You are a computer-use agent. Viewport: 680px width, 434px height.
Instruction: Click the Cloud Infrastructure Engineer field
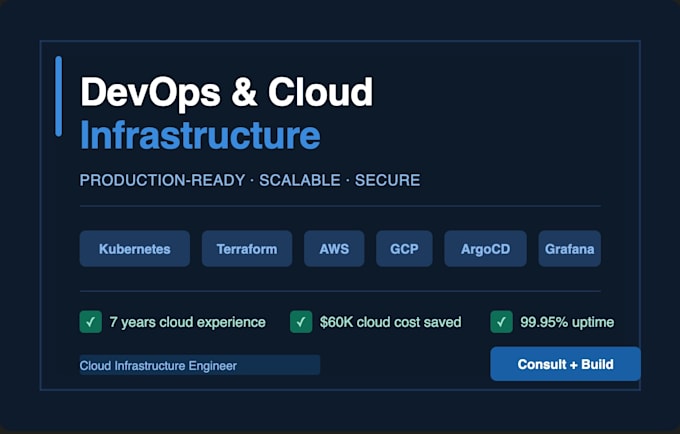(199, 365)
